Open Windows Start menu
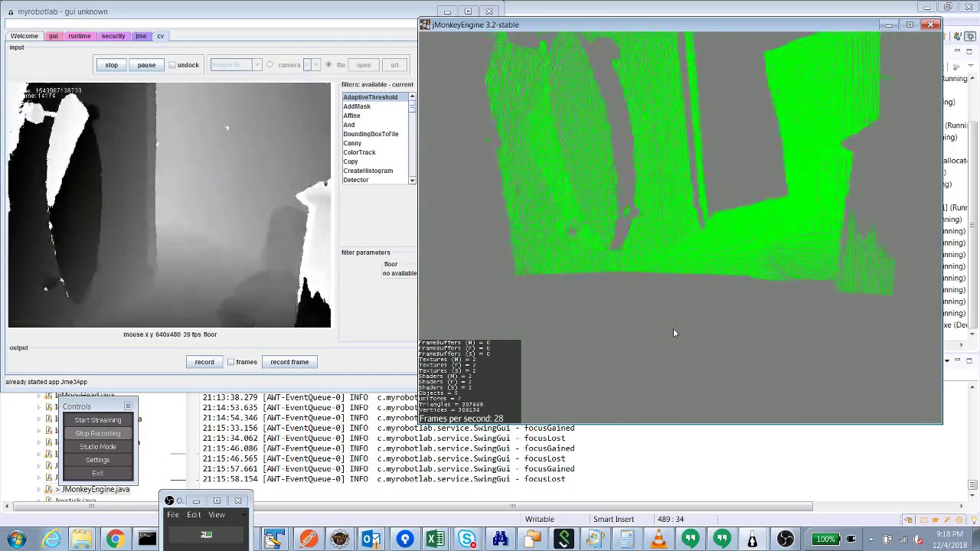Viewport: 980px width, 551px height. pos(16,539)
